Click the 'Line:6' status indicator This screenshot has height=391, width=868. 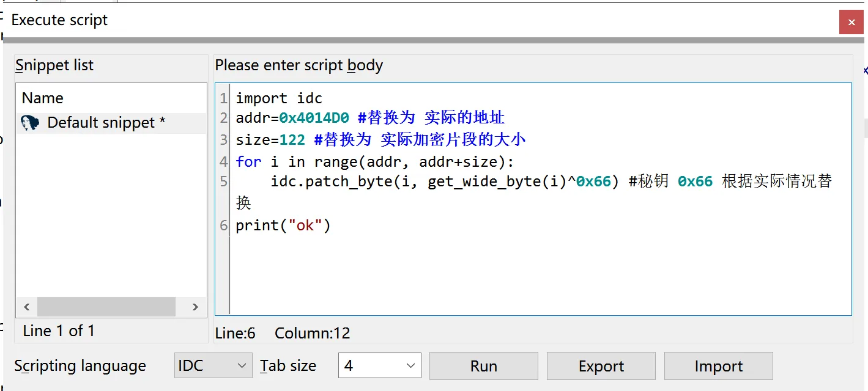[236, 333]
